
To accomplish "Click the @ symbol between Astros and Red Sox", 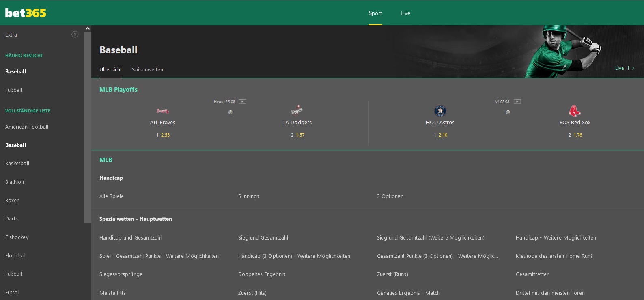I will tap(508, 112).
